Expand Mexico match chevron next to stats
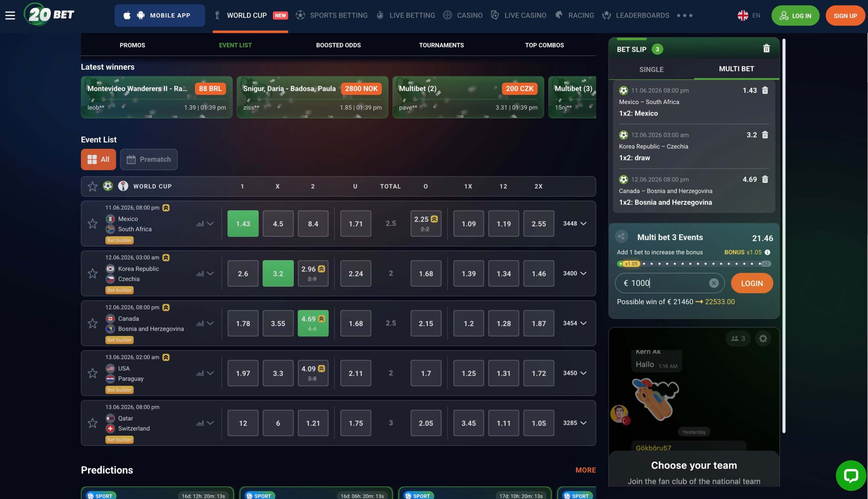Viewport: 868px width, 499px height. pos(210,224)
